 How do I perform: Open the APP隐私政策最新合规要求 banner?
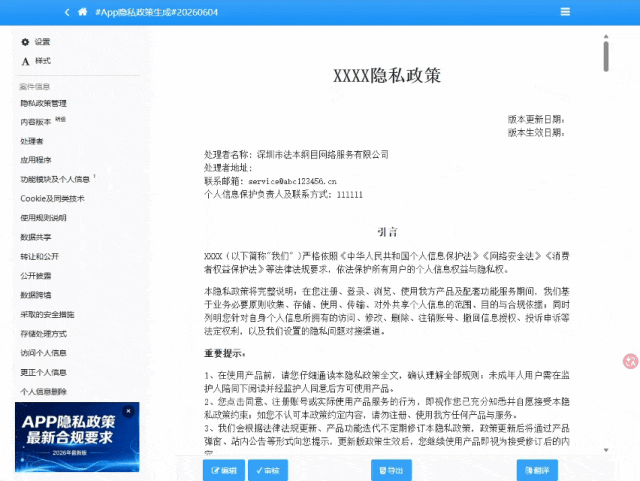[x=77, y=437]
